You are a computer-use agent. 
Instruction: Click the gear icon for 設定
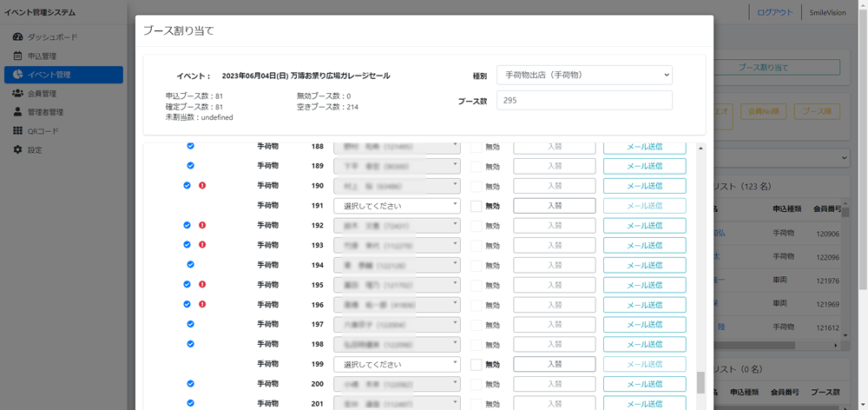tap(17, 149)
